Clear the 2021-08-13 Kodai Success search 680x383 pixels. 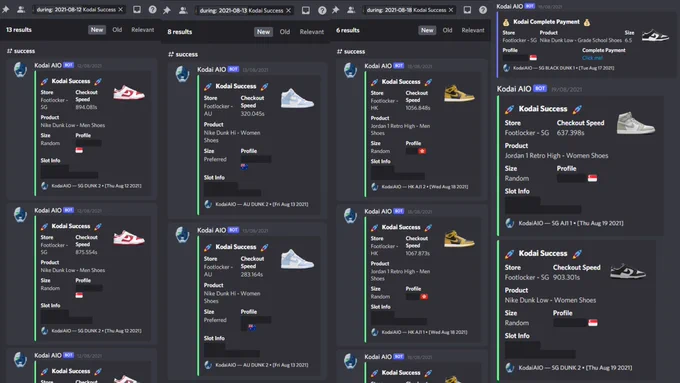pyautogui.click(x=288, y=10)
